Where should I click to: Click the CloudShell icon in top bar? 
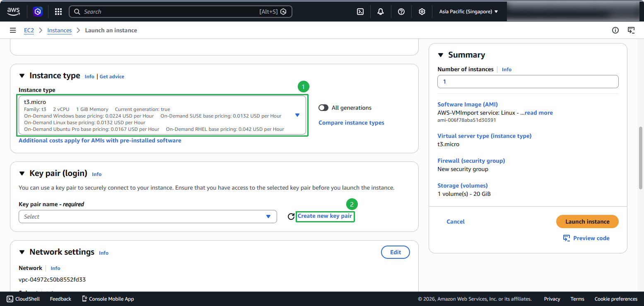tap(360, 12)
